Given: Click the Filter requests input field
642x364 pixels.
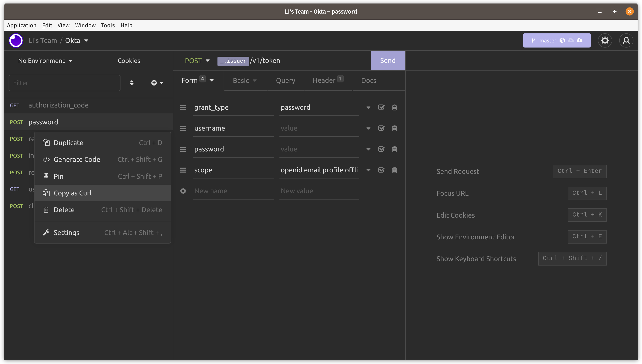Looking at the screenshot, I should click(x=64, y=83).
